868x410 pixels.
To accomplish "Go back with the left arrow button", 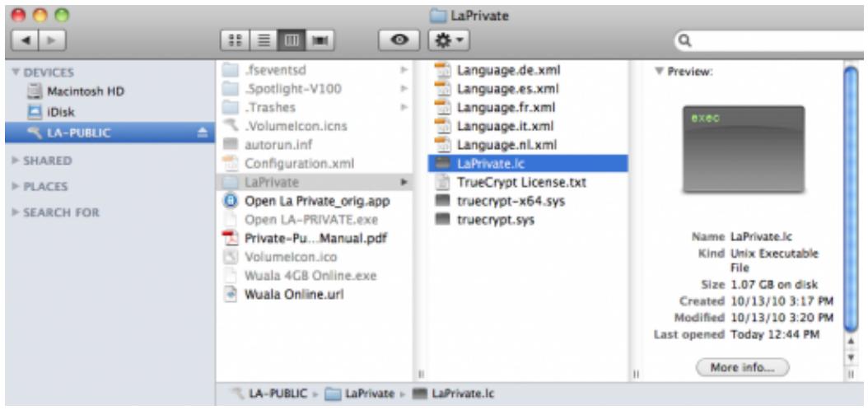I will click(25, 41).
